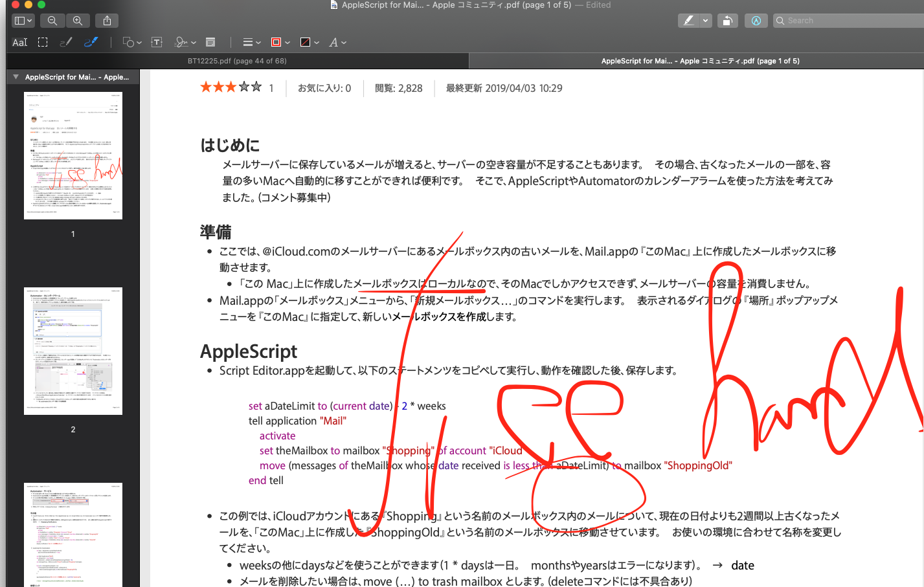Rotate the page left
This screenshot has width=924, height=587.
pos(727,21)
